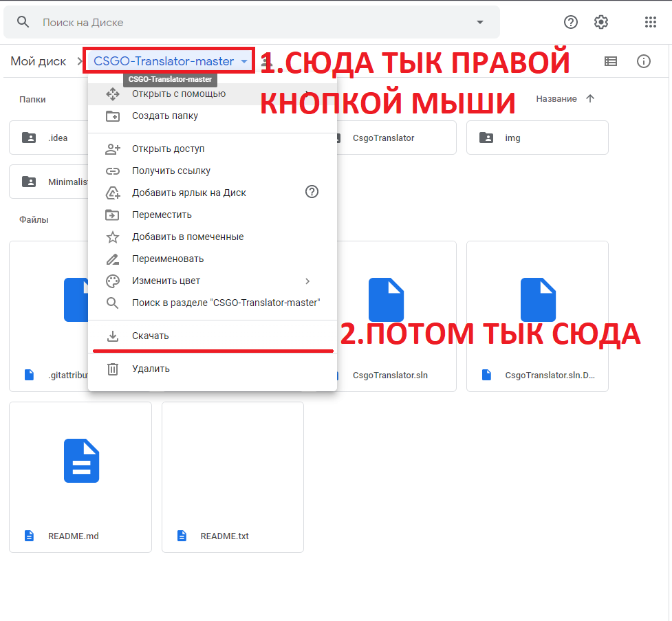Click the Drive shortcut icon
This screenshot has width=672, height=621.
pyautogui.click(x=113, y=193)
